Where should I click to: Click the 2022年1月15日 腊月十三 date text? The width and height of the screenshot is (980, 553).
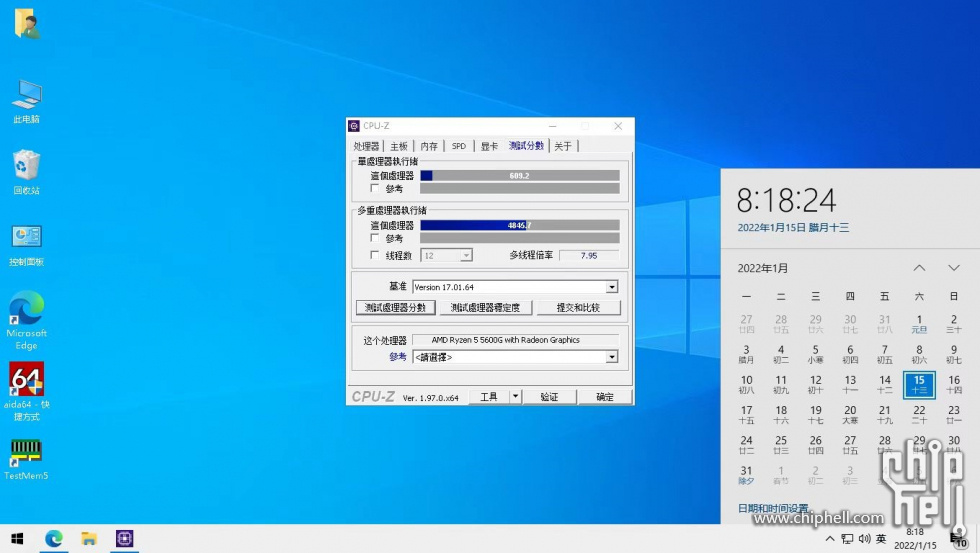coord(793,227)
